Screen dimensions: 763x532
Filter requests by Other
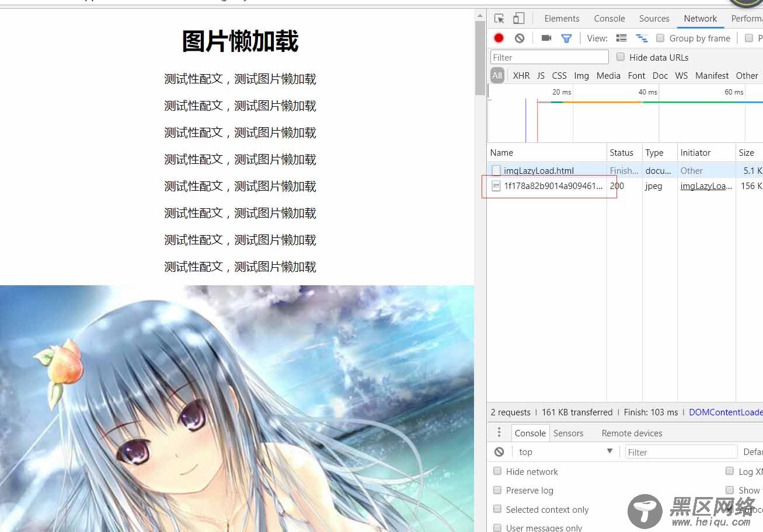point(747,76)
